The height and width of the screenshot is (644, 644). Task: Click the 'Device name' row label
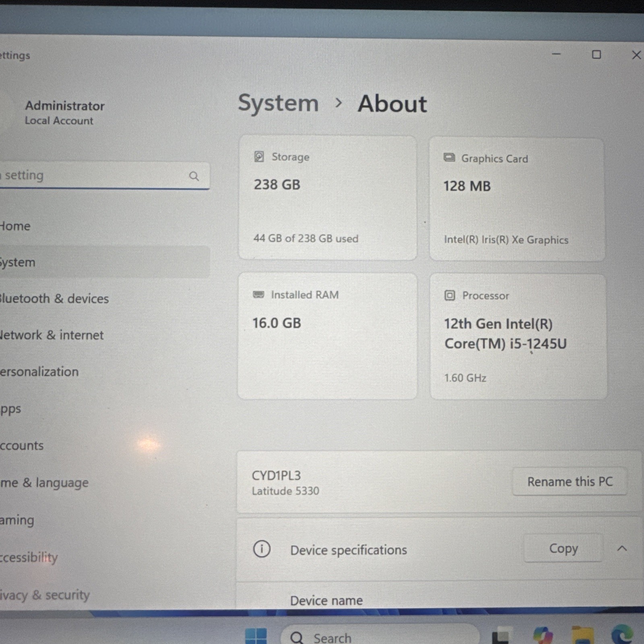(x=326, y=601)
